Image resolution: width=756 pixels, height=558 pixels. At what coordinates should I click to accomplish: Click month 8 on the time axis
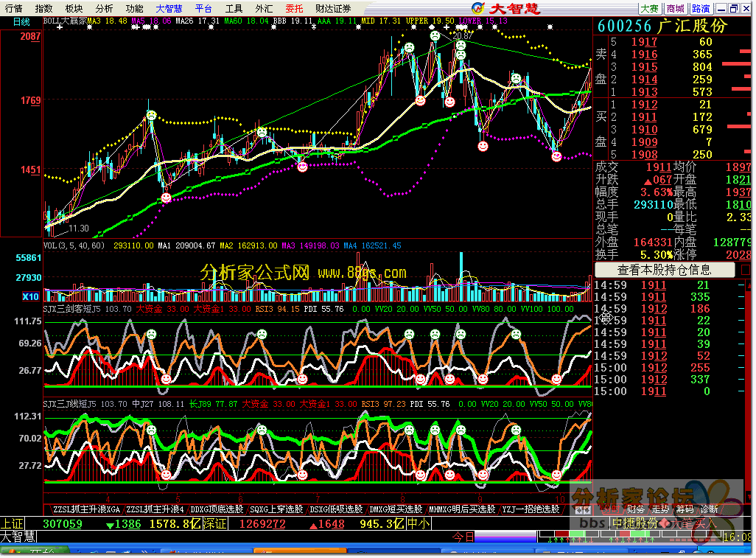point(402,499)
